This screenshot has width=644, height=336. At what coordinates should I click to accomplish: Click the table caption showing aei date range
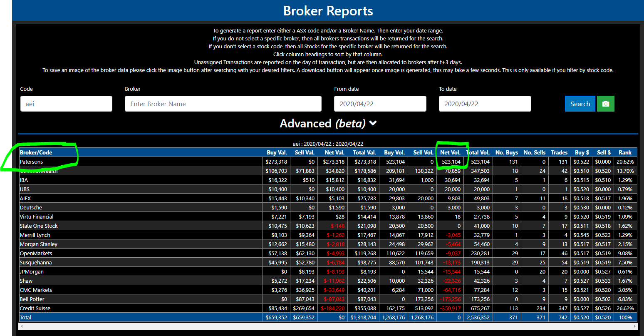tap(328, 144)
